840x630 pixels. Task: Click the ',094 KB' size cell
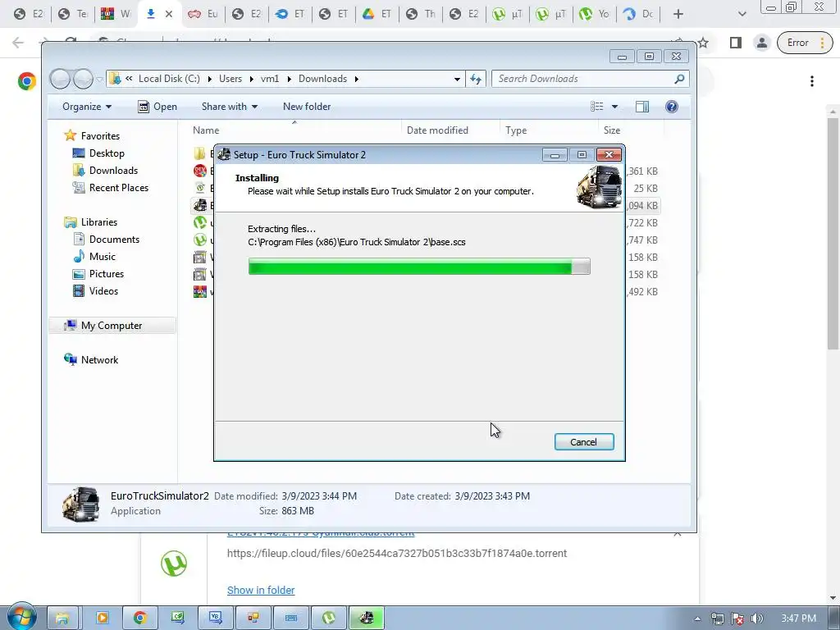pyautogui.click(x=641, y=206)
